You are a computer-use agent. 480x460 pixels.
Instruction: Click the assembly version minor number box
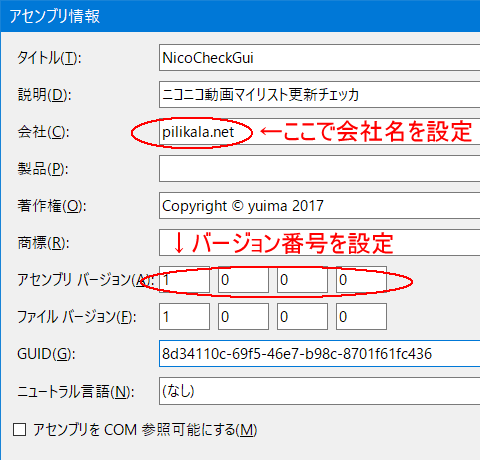click(243, 279)
